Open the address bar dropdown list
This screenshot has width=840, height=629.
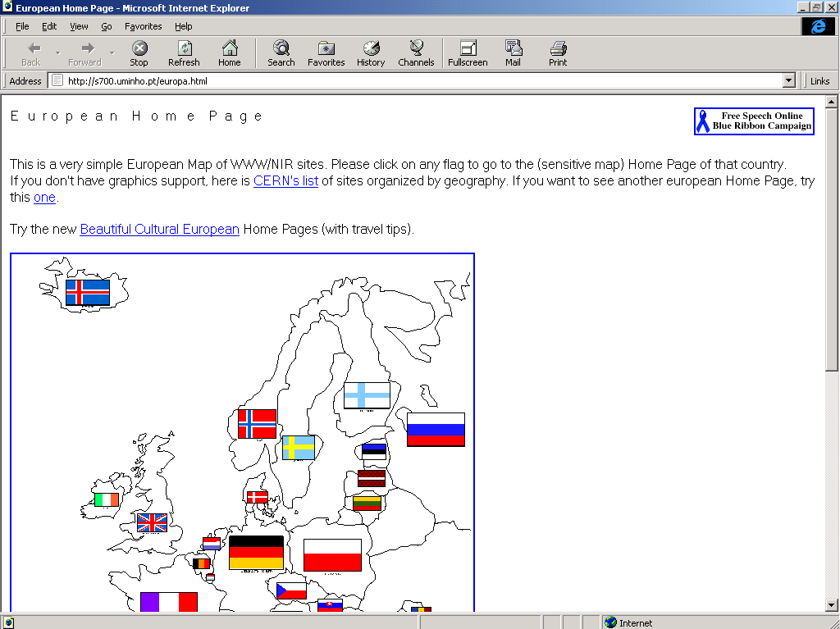(788, 81)
